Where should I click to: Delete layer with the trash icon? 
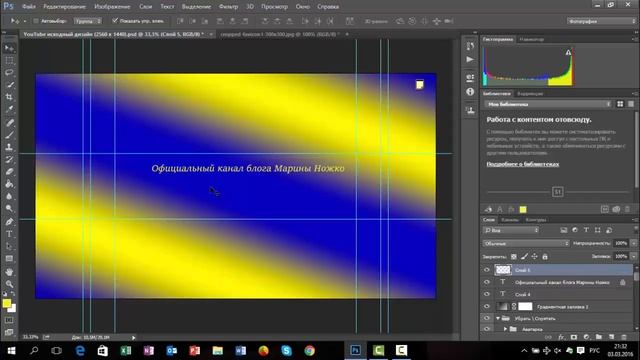tap(624, 337)
